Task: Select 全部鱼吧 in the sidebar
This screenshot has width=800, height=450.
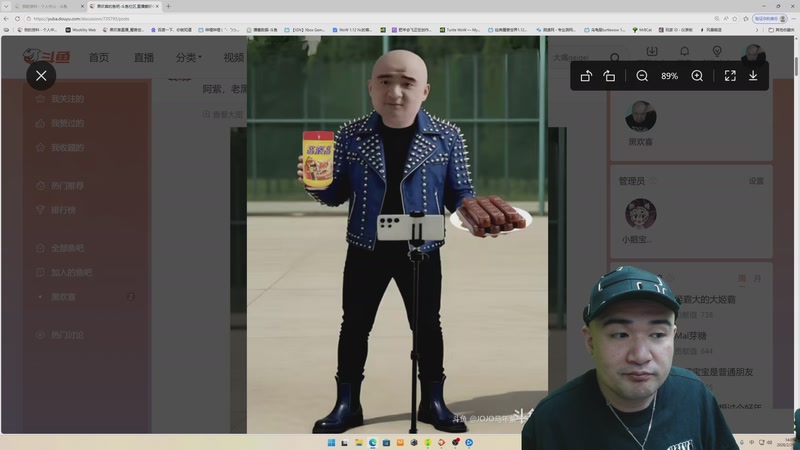Action: (67, 248)
